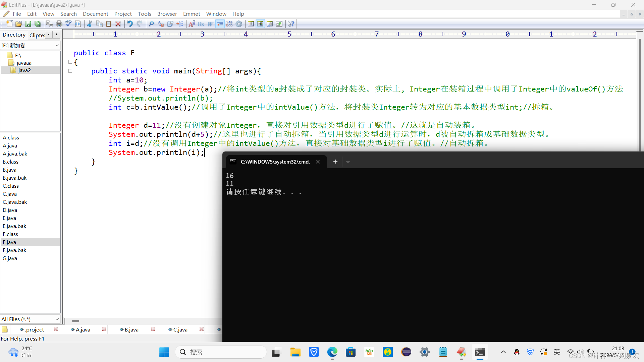This screenshot has width=644, height=362.
Task: Switch to the Cliptext tab
Action: pos(37,35)
